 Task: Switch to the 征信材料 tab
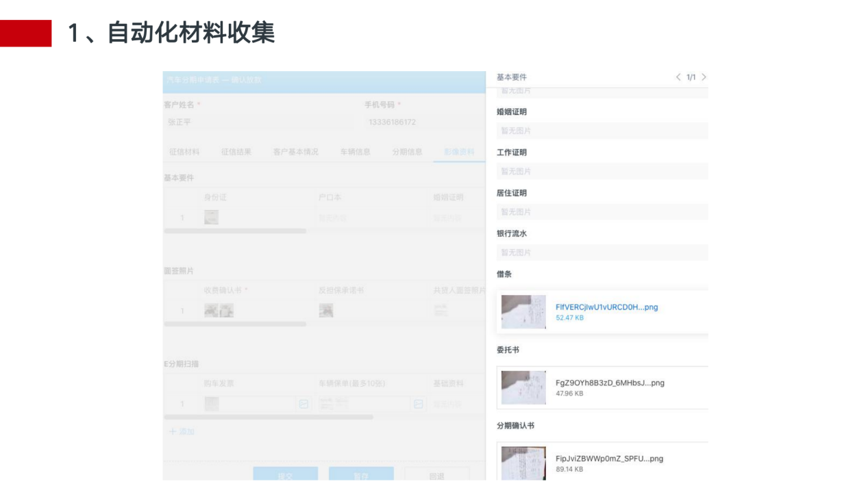pyautogui.click(x=184, y=152)
